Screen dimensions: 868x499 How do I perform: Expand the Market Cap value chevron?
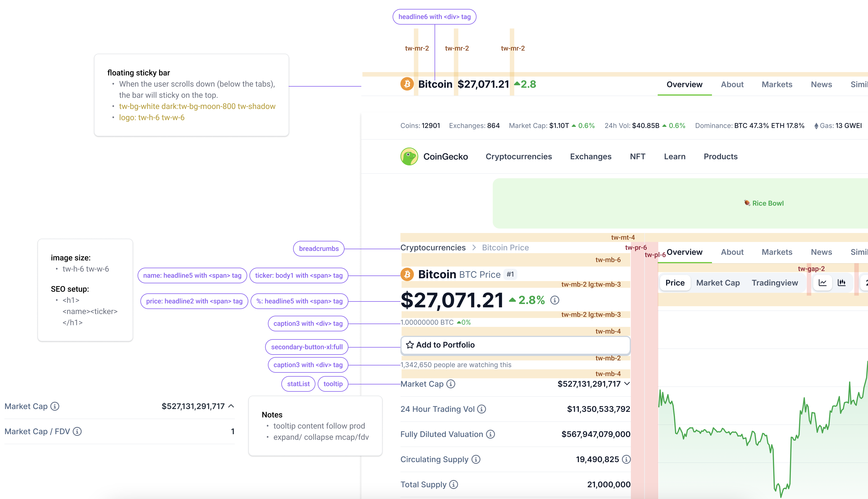(x=628, y=384)
